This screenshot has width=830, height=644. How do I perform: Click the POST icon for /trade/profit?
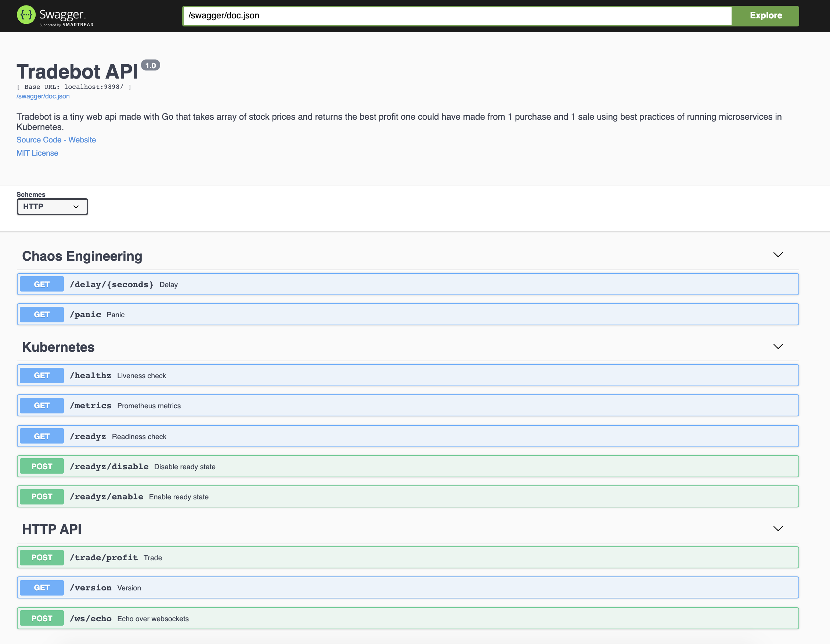click(42, 557)
